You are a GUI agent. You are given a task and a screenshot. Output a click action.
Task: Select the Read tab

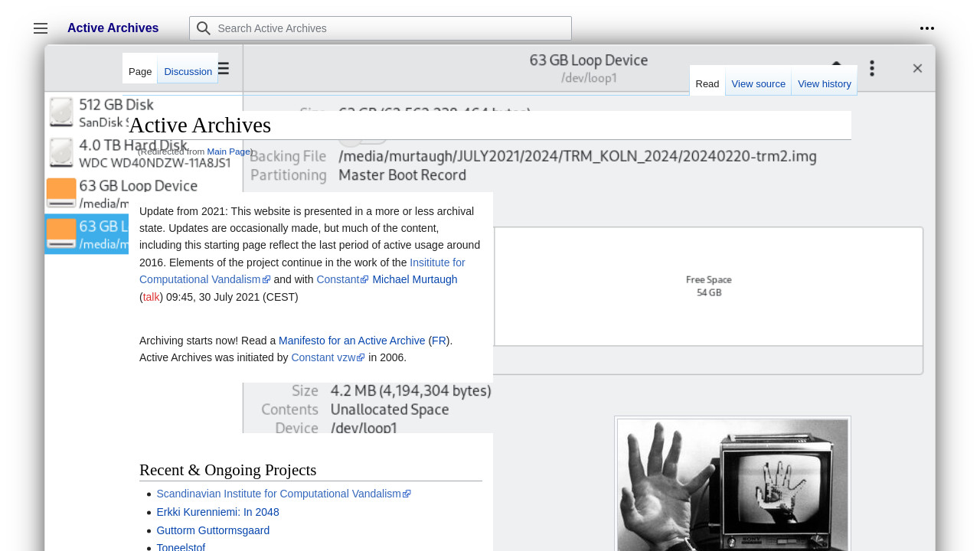pyautogui.click(x=707, y=84)
